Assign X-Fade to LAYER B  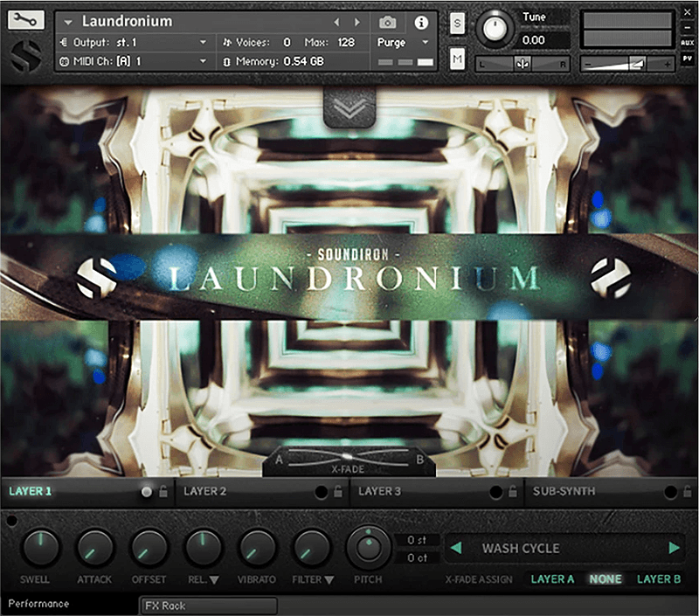coord(659,579)
